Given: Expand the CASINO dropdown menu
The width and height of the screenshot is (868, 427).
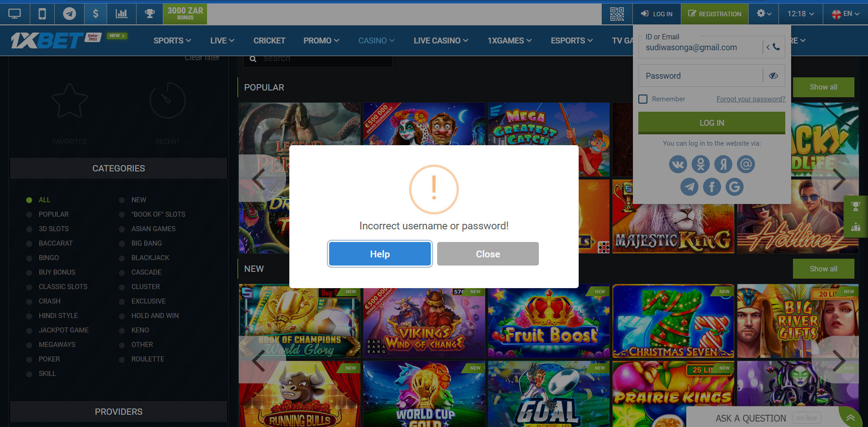Looking at the screenshot, I should (377, 41).
